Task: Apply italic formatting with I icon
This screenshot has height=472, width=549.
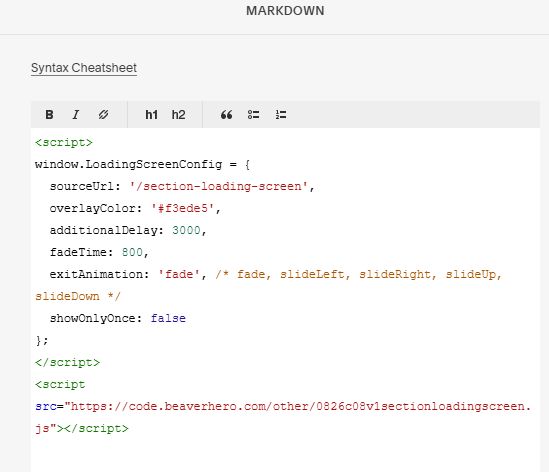Action: 76,114
